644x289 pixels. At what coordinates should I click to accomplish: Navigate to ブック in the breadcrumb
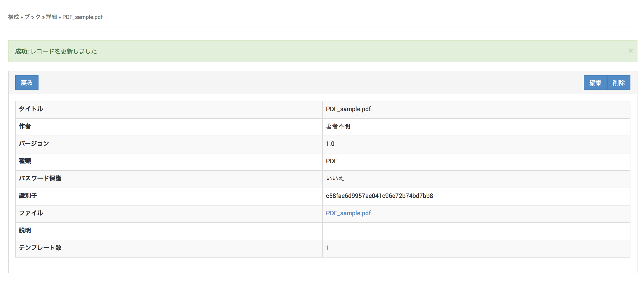click(33, 17)
